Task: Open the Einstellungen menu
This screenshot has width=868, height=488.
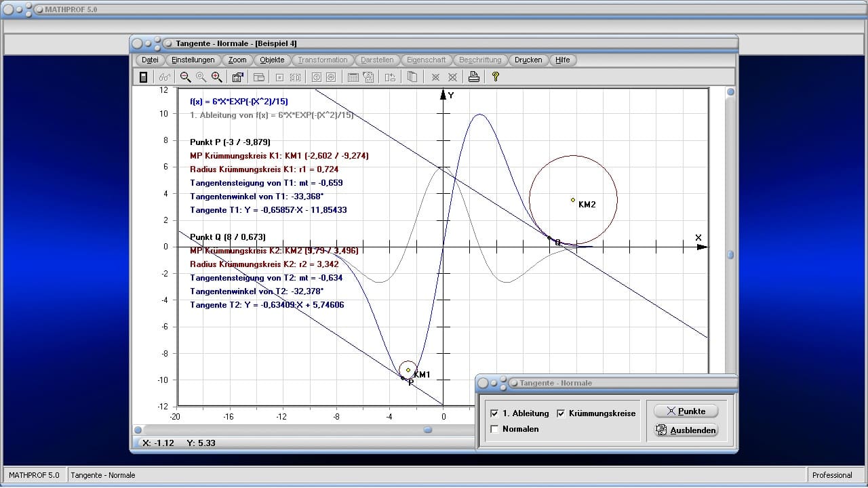Action: [x=193, y=60]
